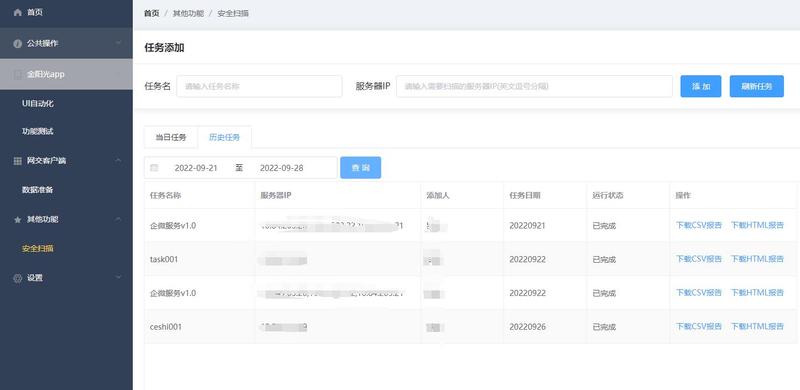Switch to the 当日任务 tab
Viewport: 800px width, 390px height.
(171, 137)
